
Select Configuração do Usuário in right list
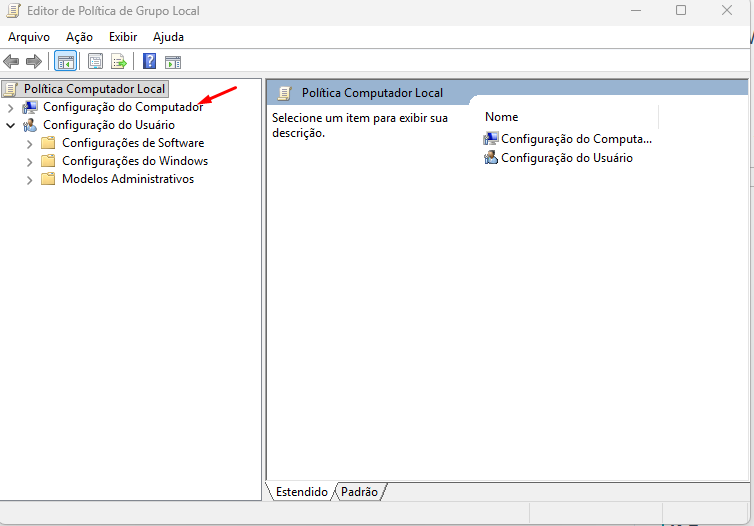pyautogui.click(x=566, y=158)
